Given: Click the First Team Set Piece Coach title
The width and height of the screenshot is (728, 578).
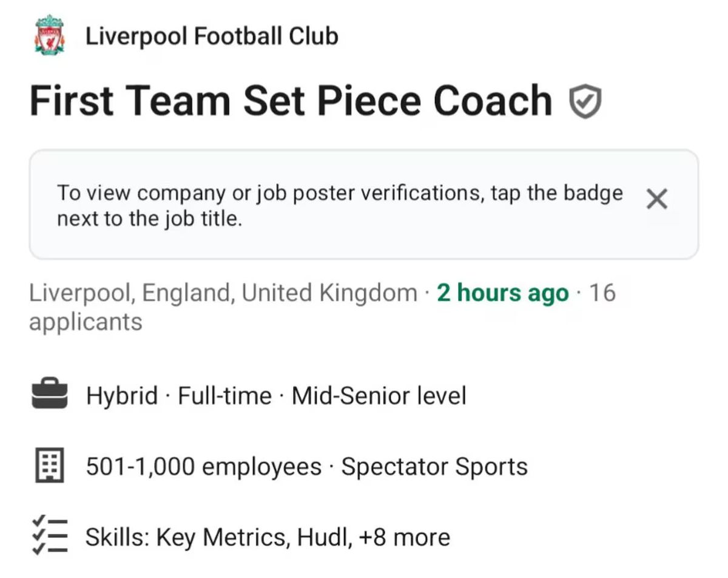Looking at the screenshot, I should pyautogui.click(x=291, y=101).
